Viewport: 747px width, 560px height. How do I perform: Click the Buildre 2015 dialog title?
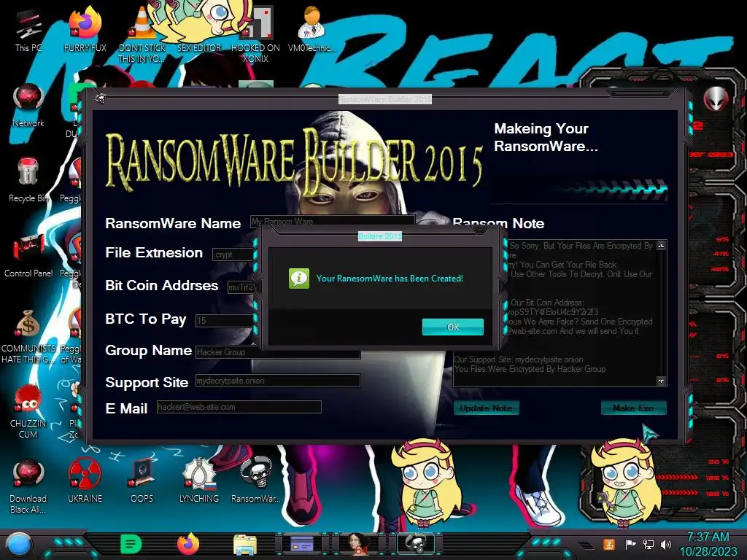[x=379, y=236]
